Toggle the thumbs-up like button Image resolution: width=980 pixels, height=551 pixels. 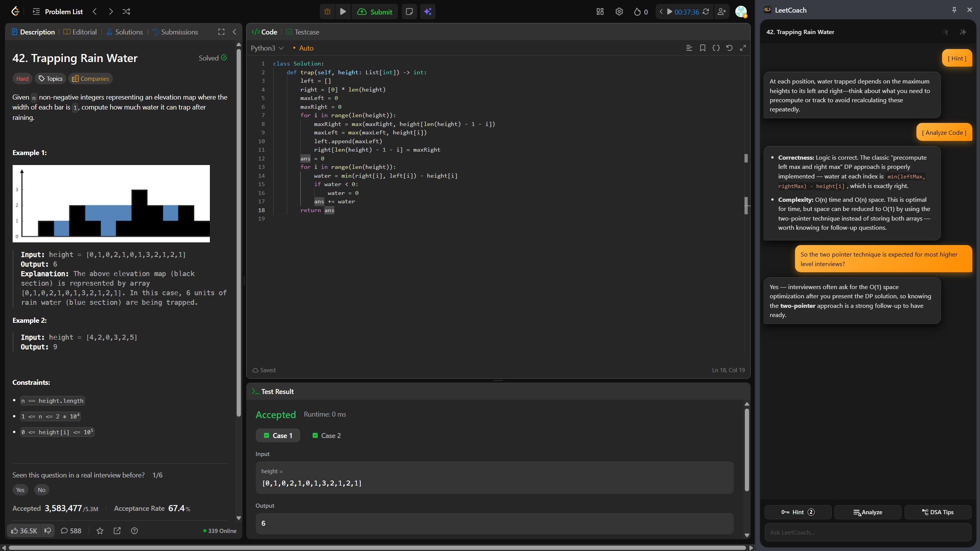tap(24, 531)
